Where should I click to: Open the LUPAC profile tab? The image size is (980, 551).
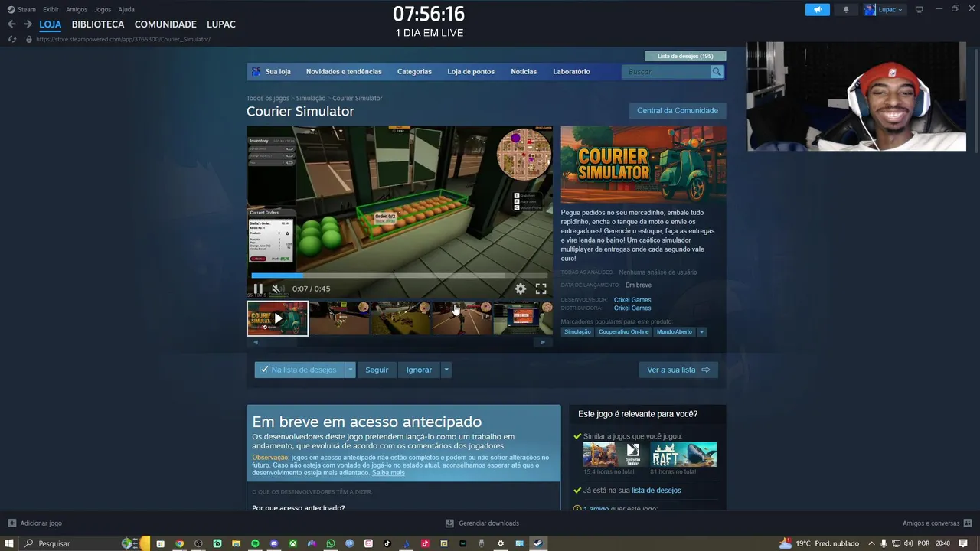(221, 24)
